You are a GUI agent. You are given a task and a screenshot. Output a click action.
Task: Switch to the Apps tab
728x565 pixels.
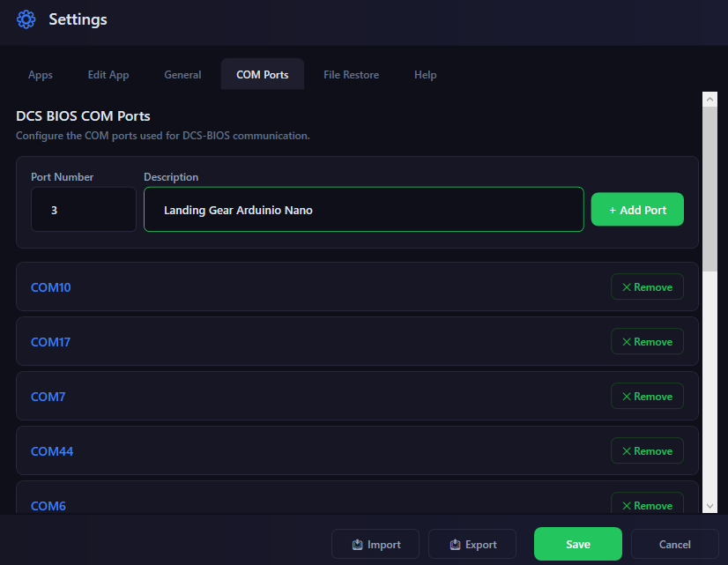tap(41, 75)
